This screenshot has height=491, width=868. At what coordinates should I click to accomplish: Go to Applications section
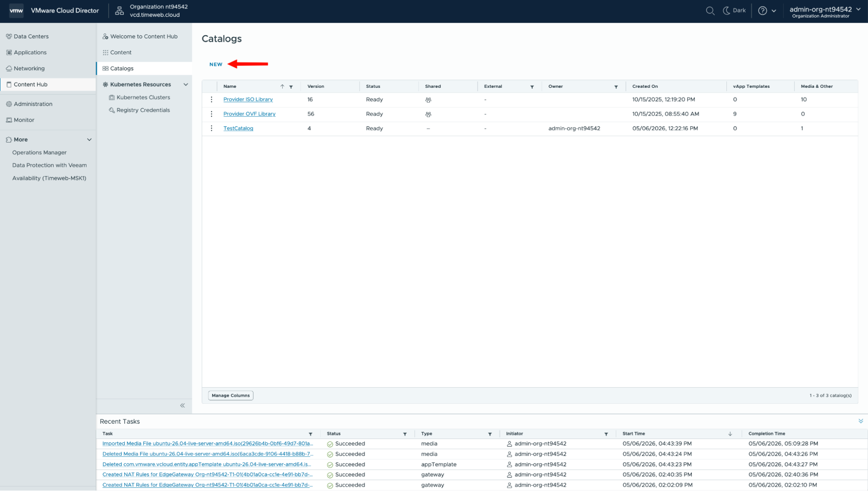[x=30, y=53]
